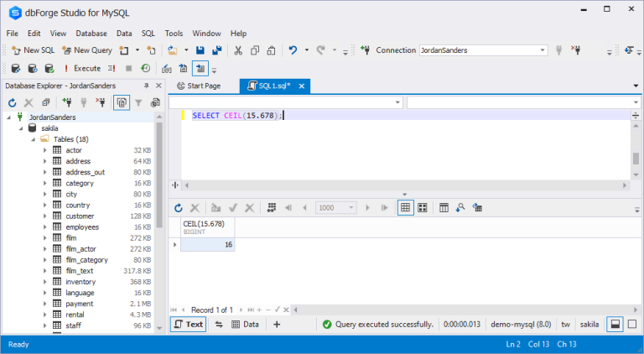The width and height of the screenshot is (644, 354).
Task: Expand the actor table node
Action: coord(45,150)
